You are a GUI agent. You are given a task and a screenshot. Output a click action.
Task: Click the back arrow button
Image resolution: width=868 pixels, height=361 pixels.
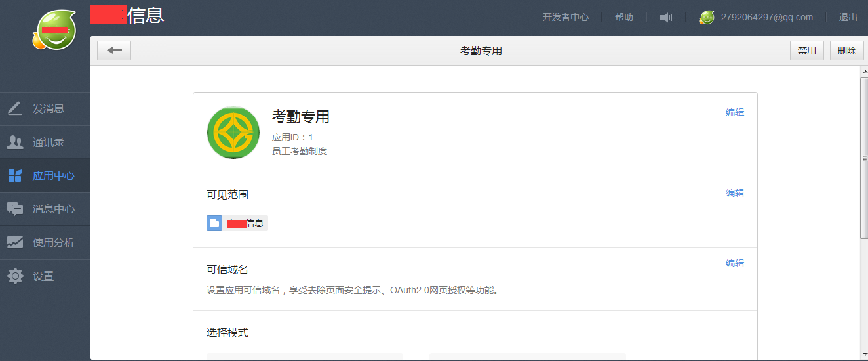point(114,51)
